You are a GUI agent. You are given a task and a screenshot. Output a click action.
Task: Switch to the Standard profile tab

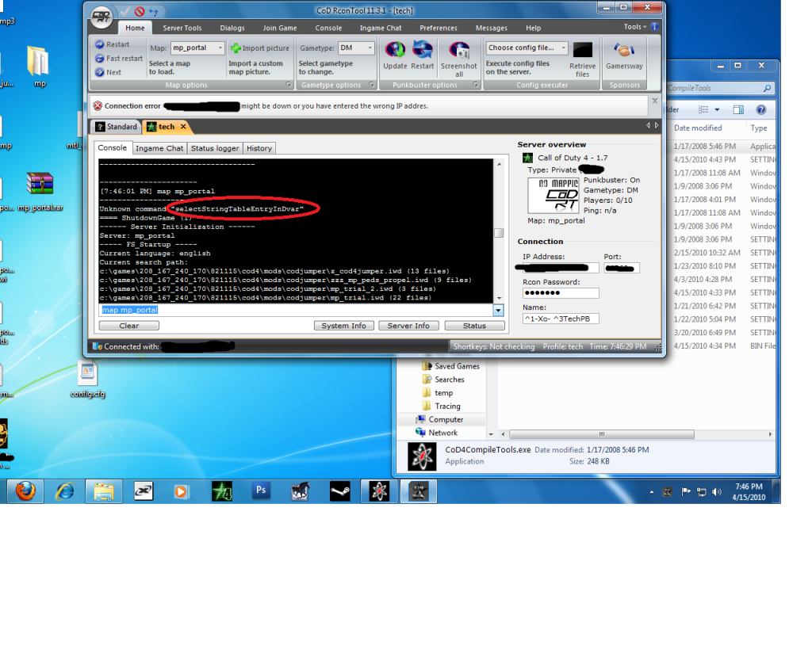click(117, 127)
